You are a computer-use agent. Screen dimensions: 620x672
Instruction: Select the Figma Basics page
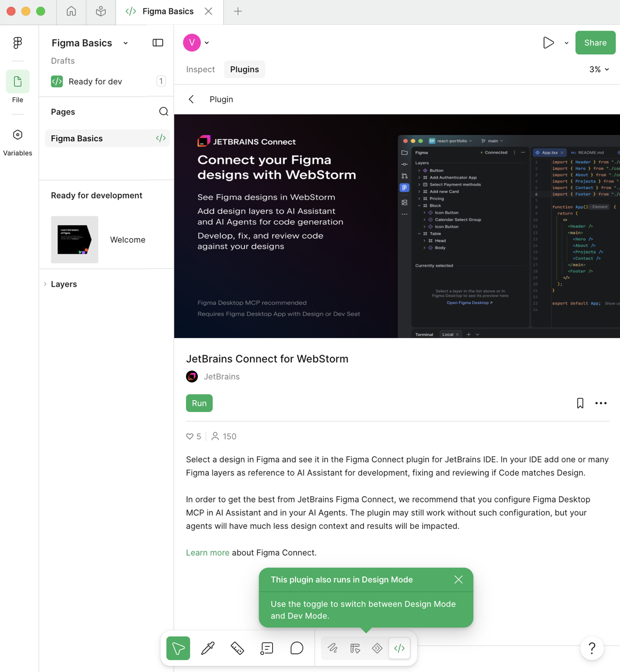(x=107, y=139)
